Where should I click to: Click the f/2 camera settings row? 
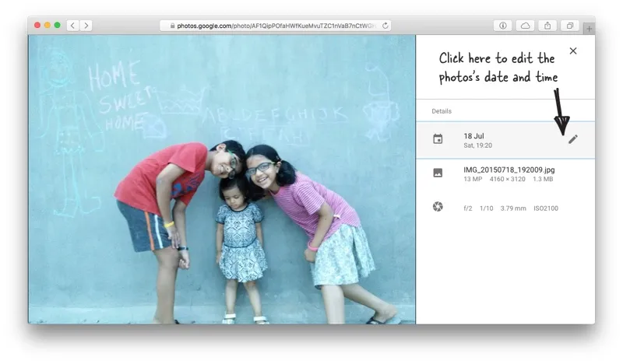tap(510, 208)
